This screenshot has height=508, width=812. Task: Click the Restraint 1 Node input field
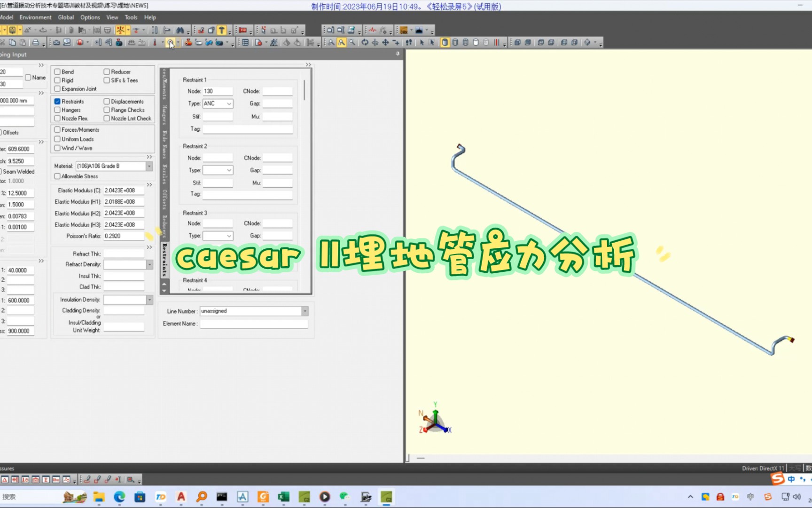[218, 91]
